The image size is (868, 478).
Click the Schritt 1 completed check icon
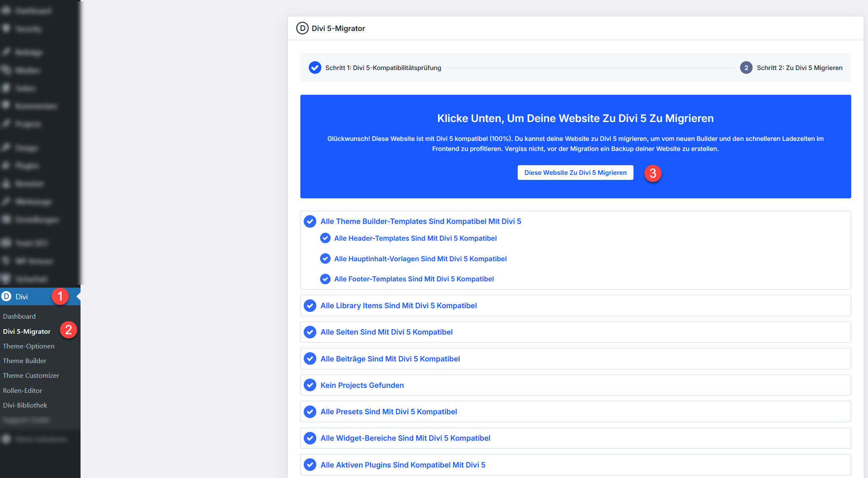[315, 68]
